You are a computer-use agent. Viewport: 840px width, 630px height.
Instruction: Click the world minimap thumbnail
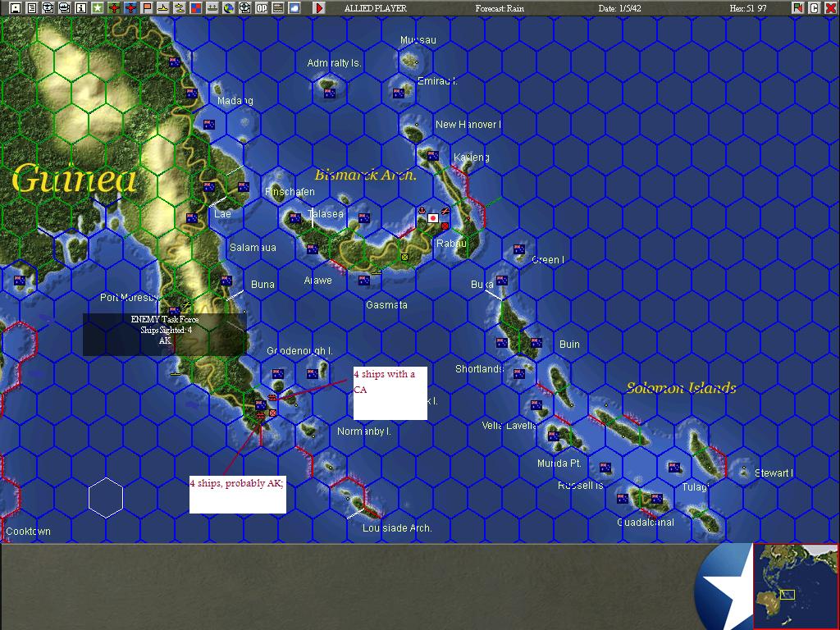tap(796, 586)
